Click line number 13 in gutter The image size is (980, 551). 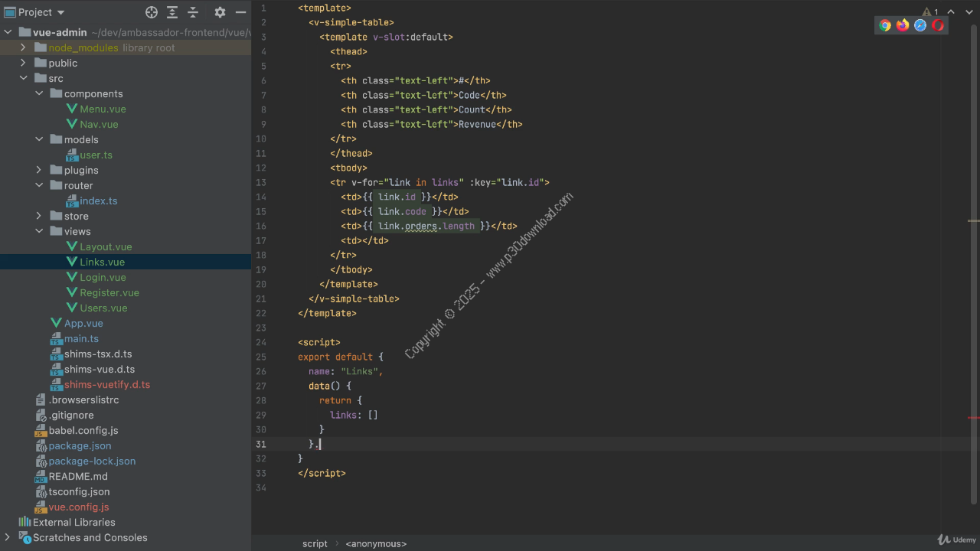261,182
